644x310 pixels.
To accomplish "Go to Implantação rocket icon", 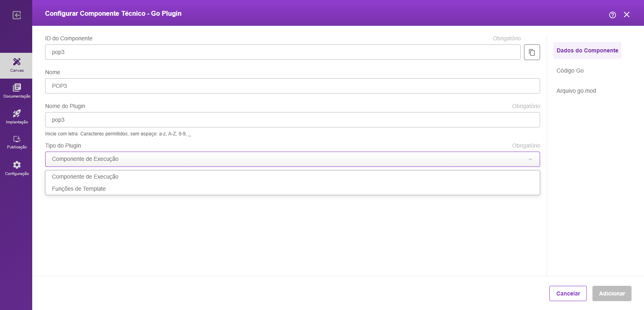I will [17, 117].
